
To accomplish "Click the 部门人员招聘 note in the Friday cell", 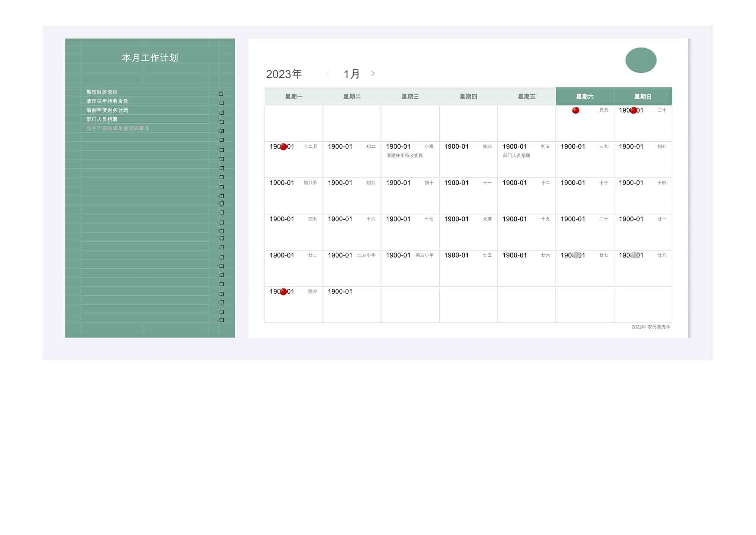I will [516, 156].
